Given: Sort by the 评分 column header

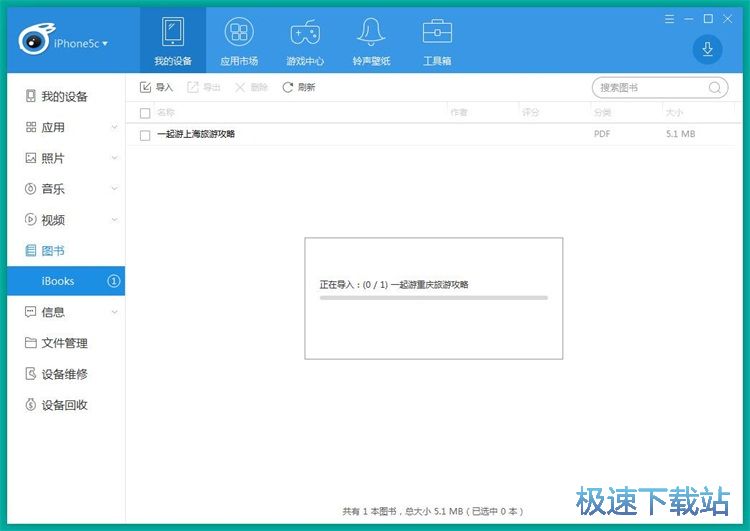Looking at the screenshot, I should (530, 112).
